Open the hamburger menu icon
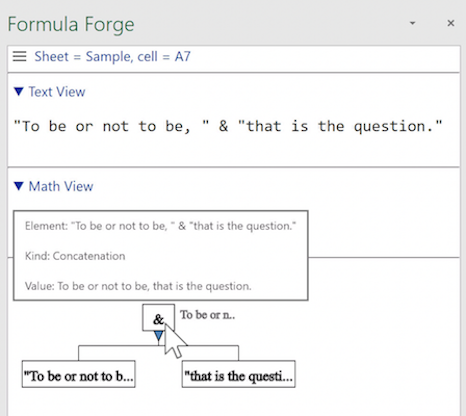This screenshot has height=416, width=466. tap(19, 56)
